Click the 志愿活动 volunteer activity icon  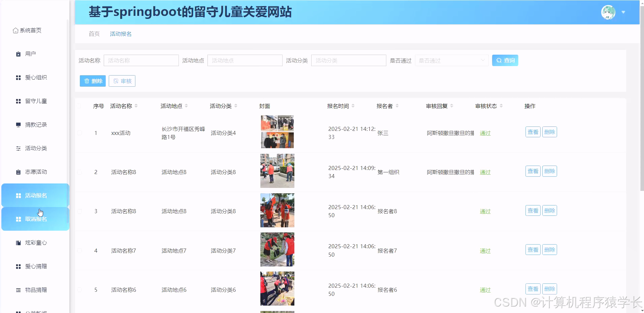coord(18,172)
